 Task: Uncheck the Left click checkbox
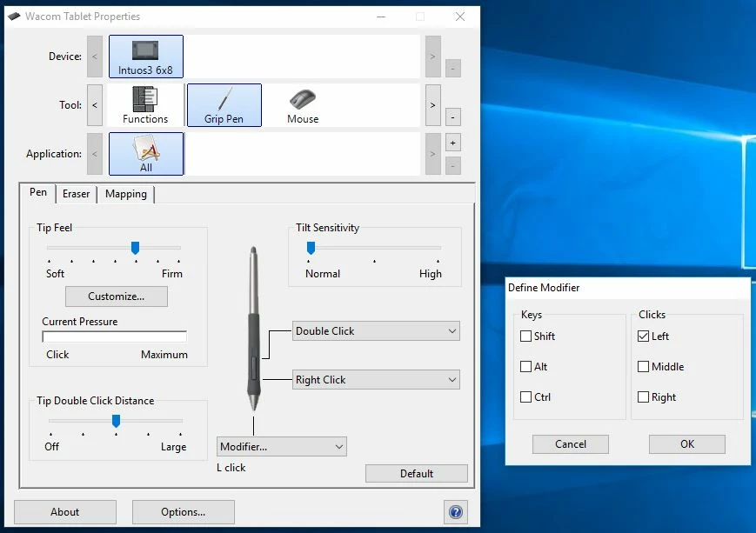643,336
